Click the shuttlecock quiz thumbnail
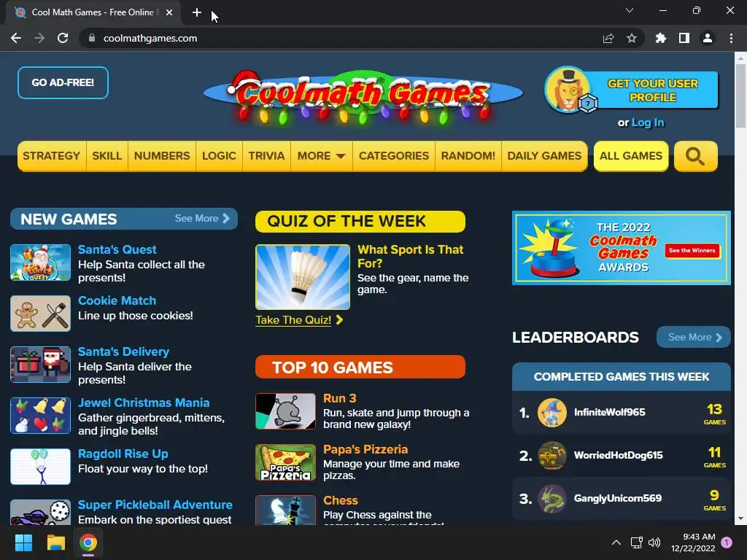Image resolution: width=747 pixels, height=560 pixels. point(303,277)
